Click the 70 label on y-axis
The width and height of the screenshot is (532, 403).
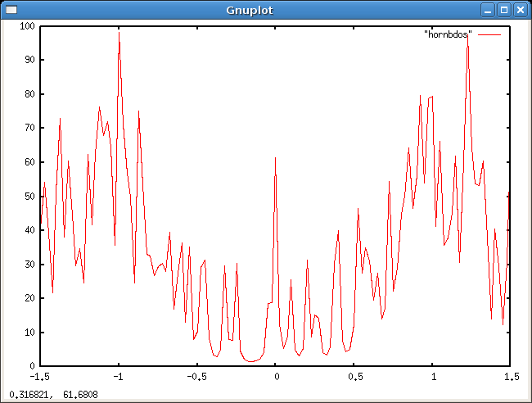coord(29,128)
